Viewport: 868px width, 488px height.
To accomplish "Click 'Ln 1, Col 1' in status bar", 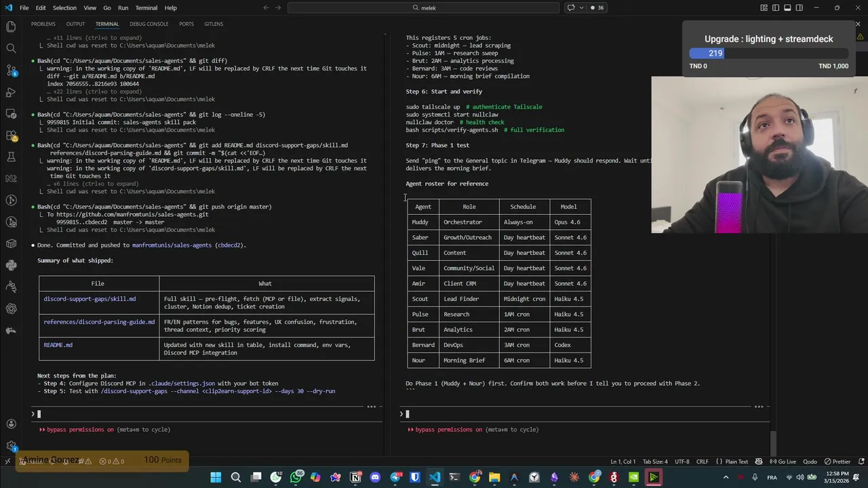I will coord(623,461).
